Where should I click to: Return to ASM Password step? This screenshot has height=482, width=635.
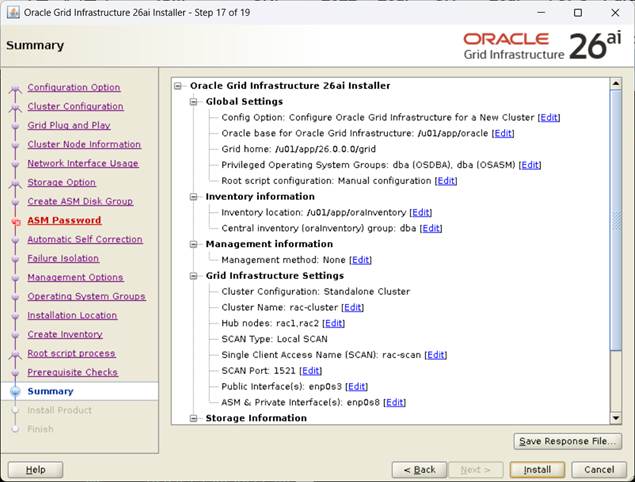pos(64,220)
